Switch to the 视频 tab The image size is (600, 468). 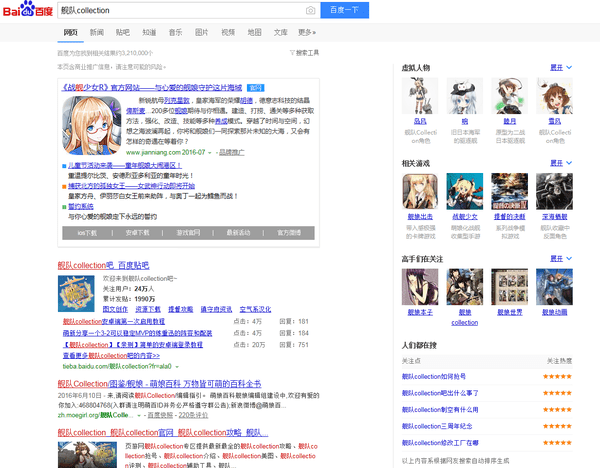[228, 32]
